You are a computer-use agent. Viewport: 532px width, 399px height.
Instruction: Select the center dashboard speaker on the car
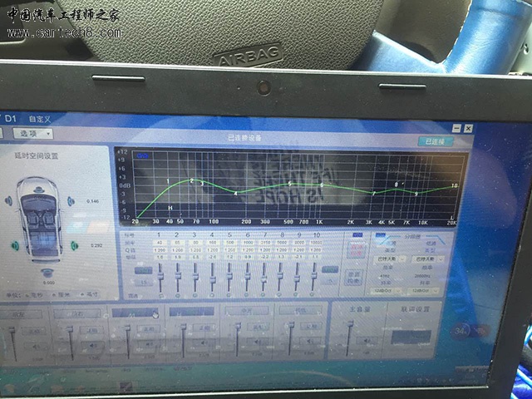click(x=40, y=190)
